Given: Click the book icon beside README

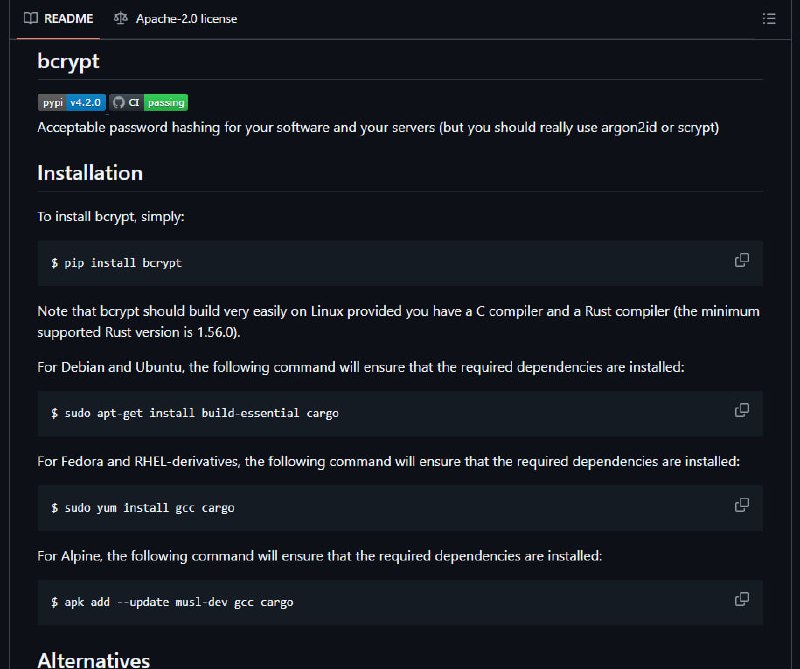Looking at the screenshot, I should [x=31, y=18].
